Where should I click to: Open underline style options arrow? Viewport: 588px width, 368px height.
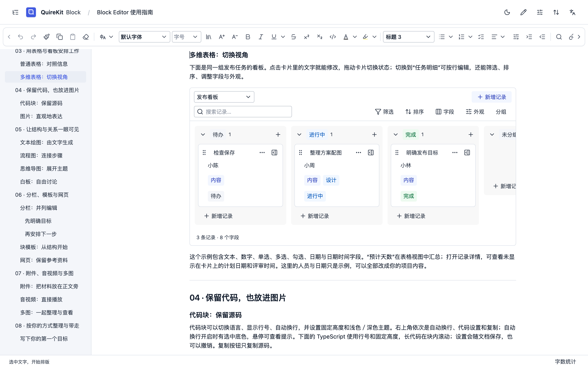[283, 37]
